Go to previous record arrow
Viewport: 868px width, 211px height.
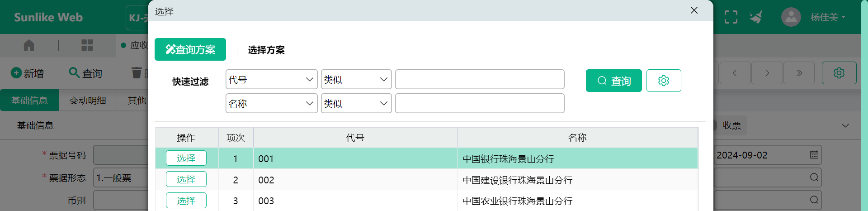pyautogui.click(x=735, y=73)
